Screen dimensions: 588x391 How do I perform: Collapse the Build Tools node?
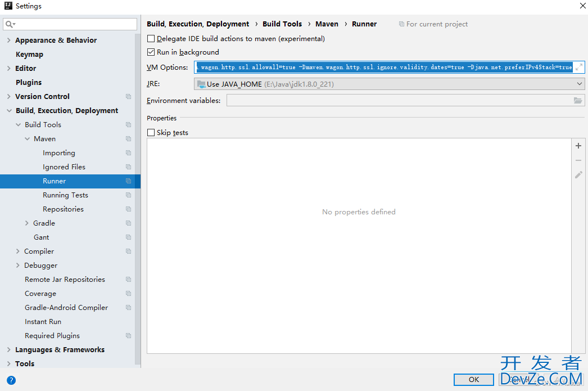click(x=18, y=124)
